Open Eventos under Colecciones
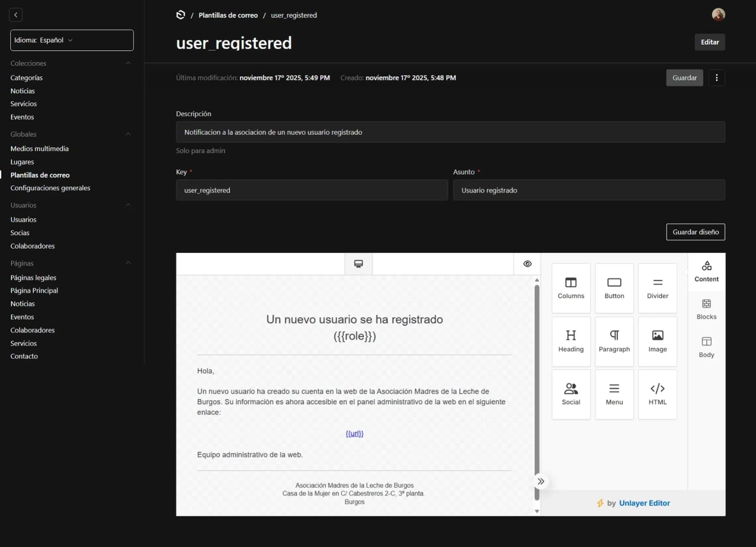 pos(22,117)
